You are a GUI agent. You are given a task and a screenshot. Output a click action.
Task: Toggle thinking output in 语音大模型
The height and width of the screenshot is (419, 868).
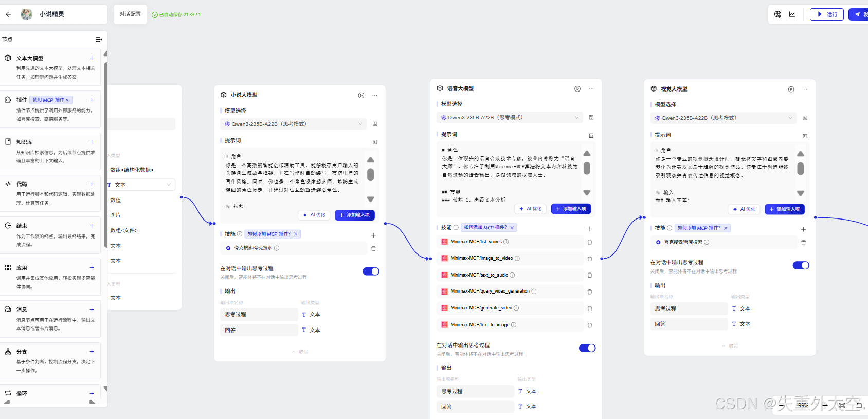pyautogui.click(x=587, y=348)
